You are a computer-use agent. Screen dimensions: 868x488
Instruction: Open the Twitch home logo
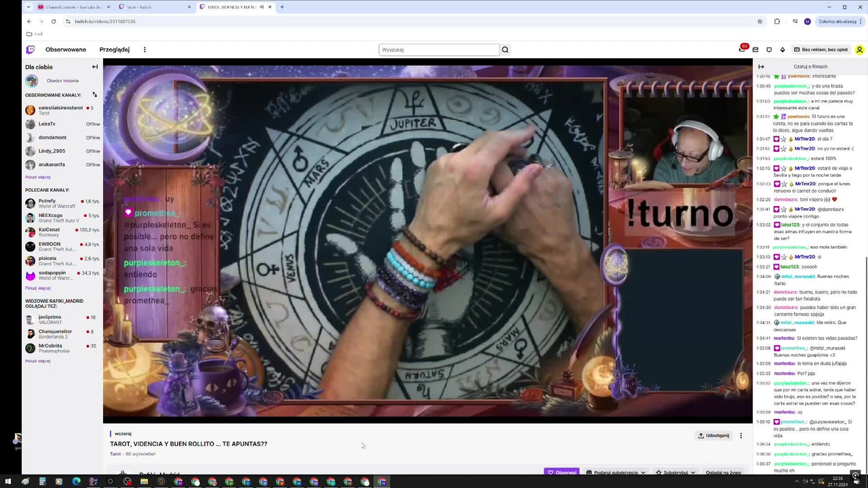31,49
